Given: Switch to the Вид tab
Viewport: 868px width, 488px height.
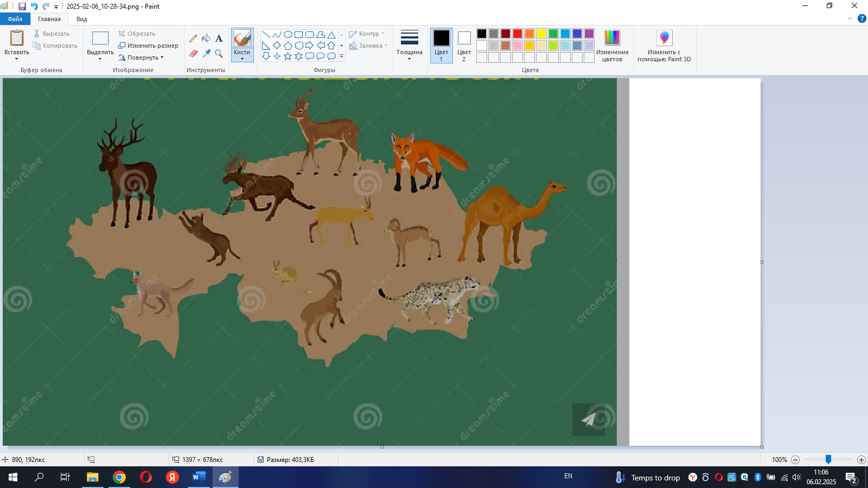Looking at the screenshot, I should pos(81,19).
